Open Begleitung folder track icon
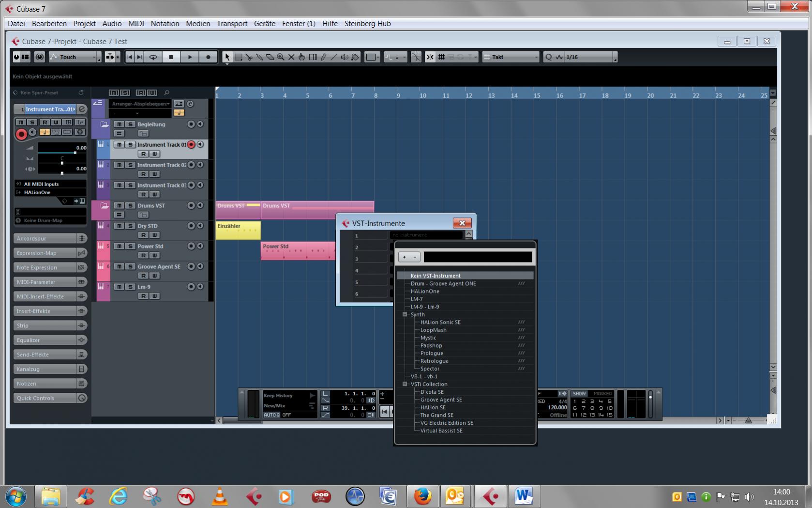812x508 pixels. [x=104, y=124]
